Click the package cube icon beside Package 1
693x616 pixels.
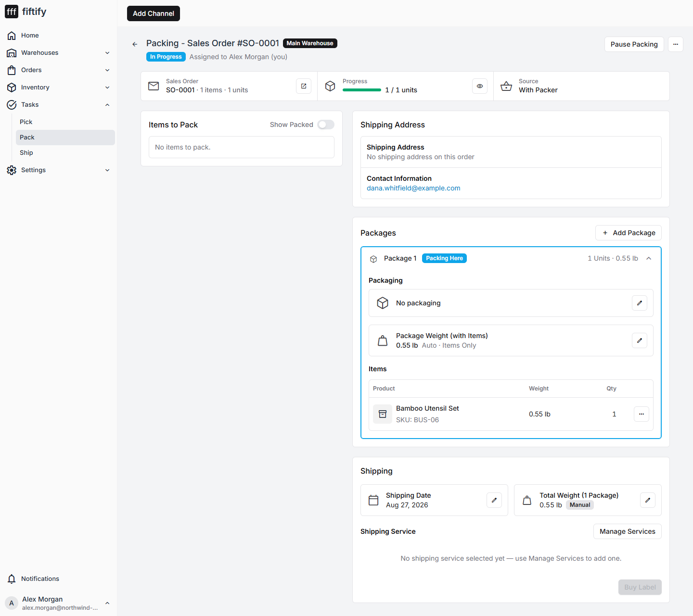coord(373,259)
